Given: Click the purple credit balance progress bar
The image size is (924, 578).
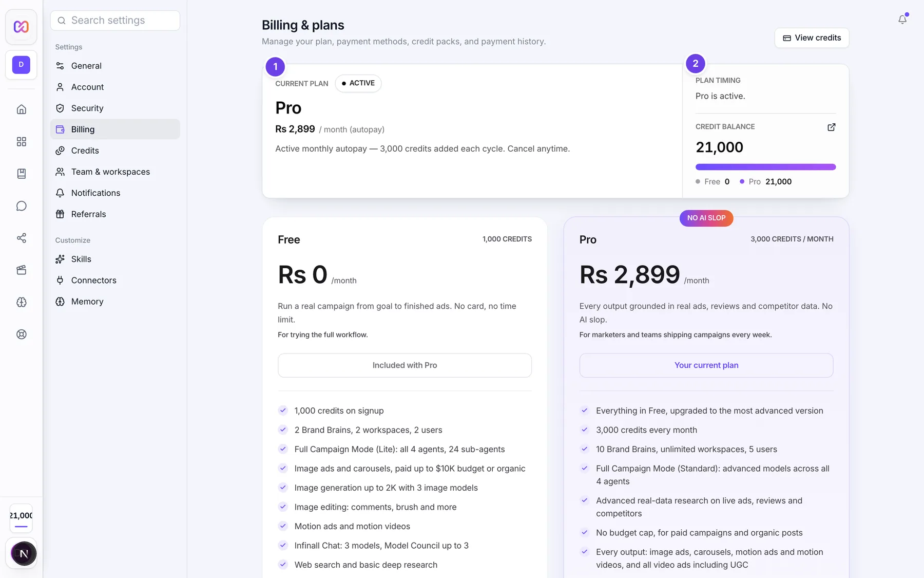Looking at the screenshot, I should 765,167.
